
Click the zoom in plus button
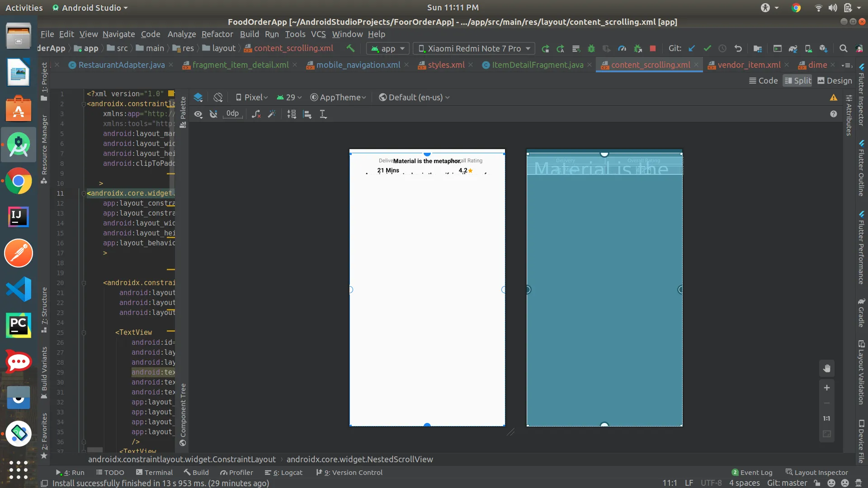[826, 388]
